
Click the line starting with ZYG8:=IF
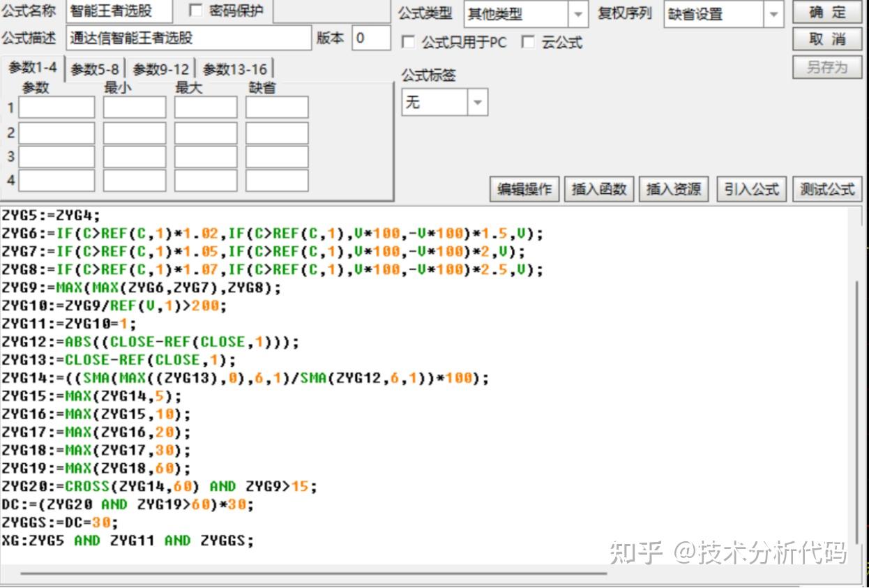click(272, 269)
